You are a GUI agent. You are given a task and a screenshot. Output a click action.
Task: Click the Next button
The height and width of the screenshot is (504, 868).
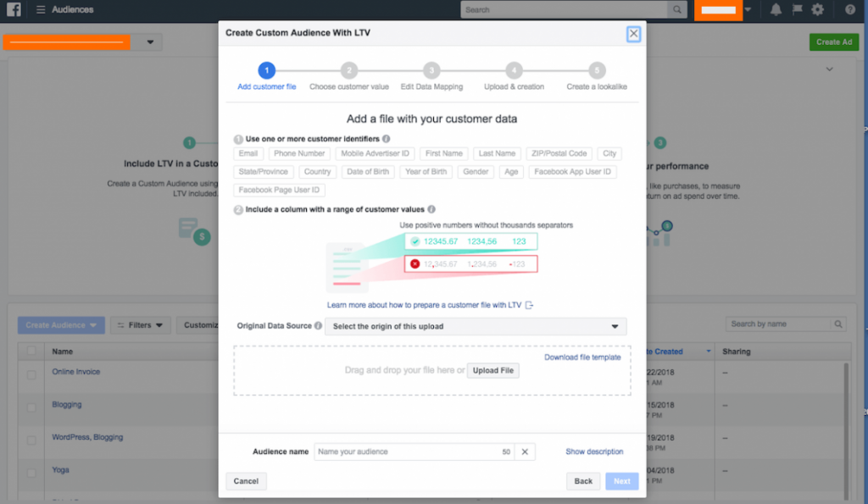coord(621,481)
